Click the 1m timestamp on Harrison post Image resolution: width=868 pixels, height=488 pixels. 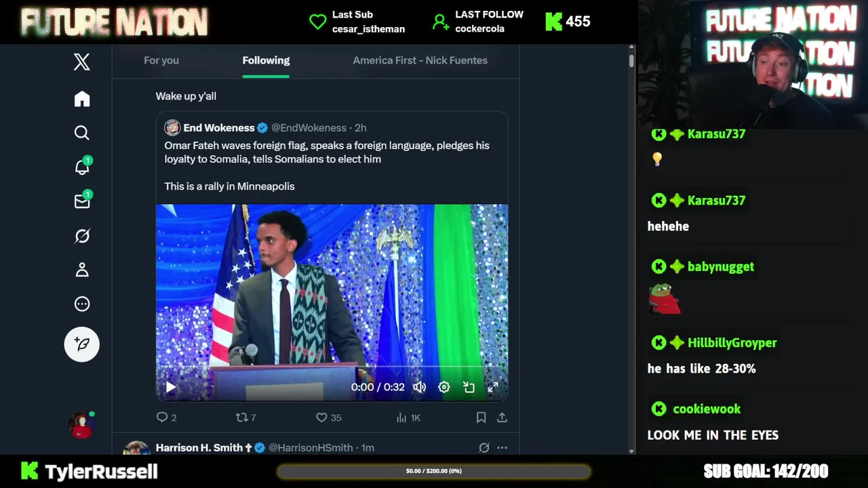(x=368, y=447)
